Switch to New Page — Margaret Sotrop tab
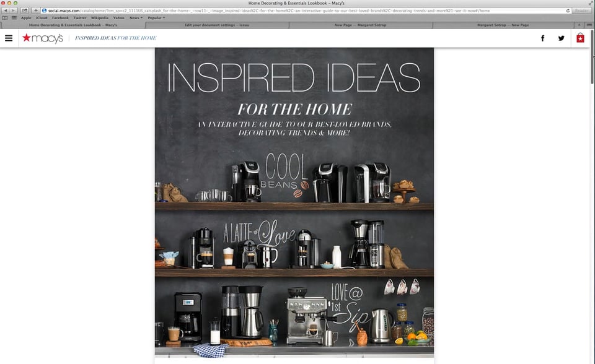The height and width of the screenshot is (364, 595). 361,25
